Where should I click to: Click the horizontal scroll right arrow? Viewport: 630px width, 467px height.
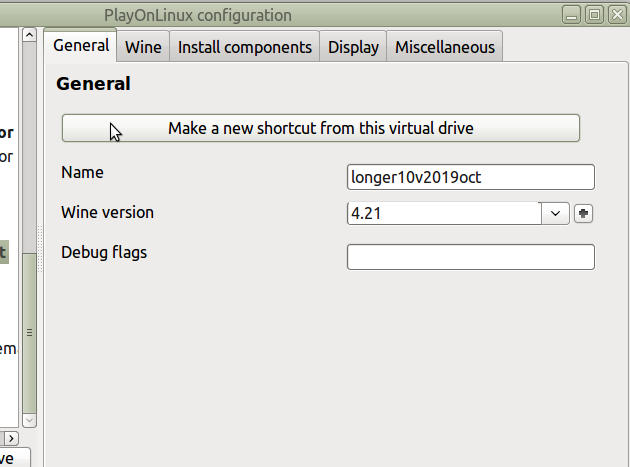11,438
